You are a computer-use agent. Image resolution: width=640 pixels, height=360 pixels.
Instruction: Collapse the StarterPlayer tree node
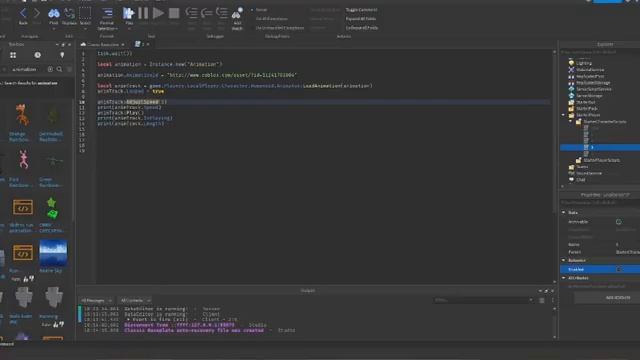pyautogui.click(x=564, y=115)
